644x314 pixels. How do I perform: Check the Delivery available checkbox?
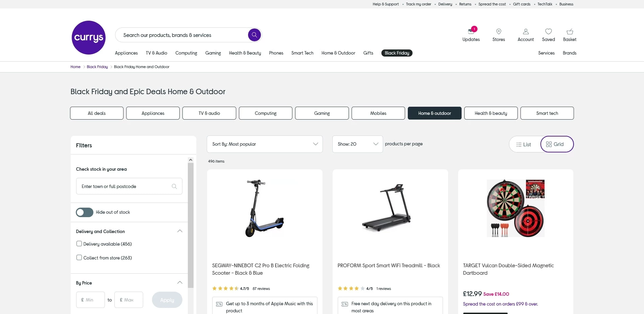79,244
